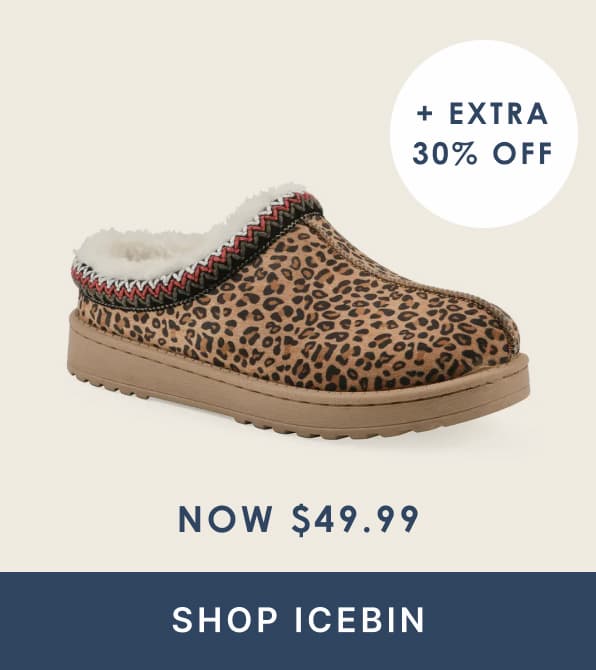Click the plus sign in discount badge
The image size is (596, 670).
pos(426,114)
